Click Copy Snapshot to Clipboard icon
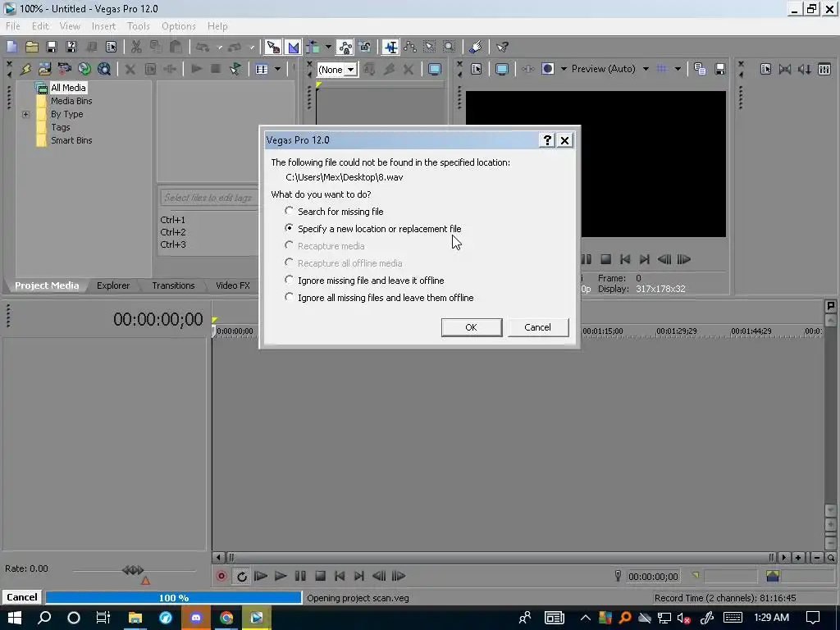840x630 pixels. click(x=700, y=69)
